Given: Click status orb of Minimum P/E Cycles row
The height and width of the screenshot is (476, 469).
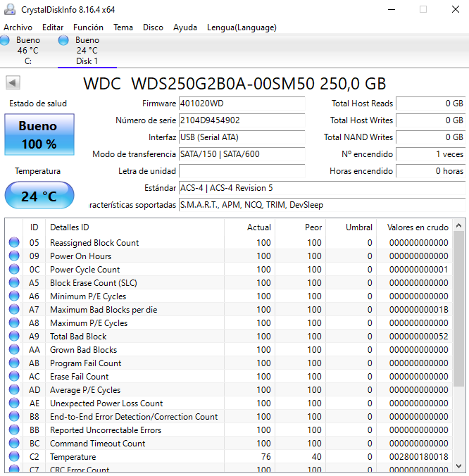Looking at the screenshot, I should [x=14, y=296].
